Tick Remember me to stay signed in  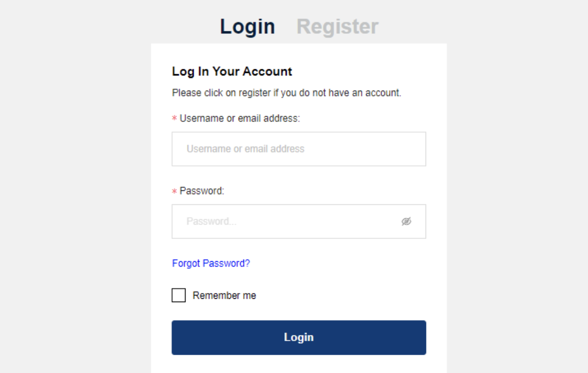tap(178, 295)
